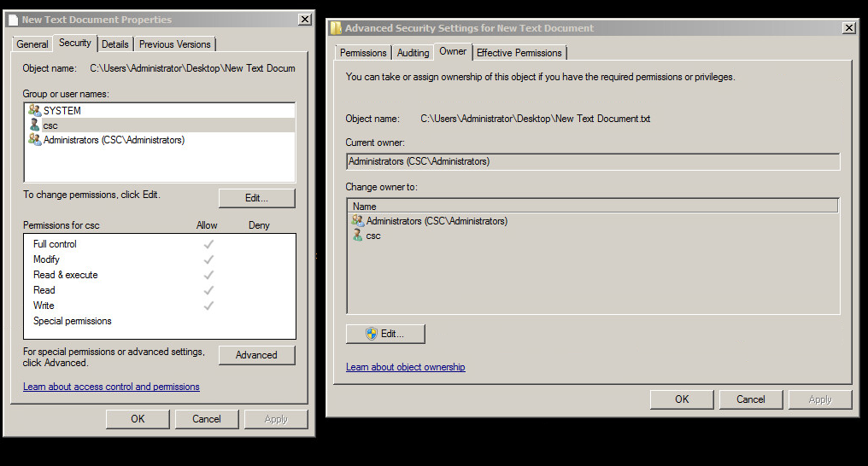Click the Current owner field

coord(593,161)
